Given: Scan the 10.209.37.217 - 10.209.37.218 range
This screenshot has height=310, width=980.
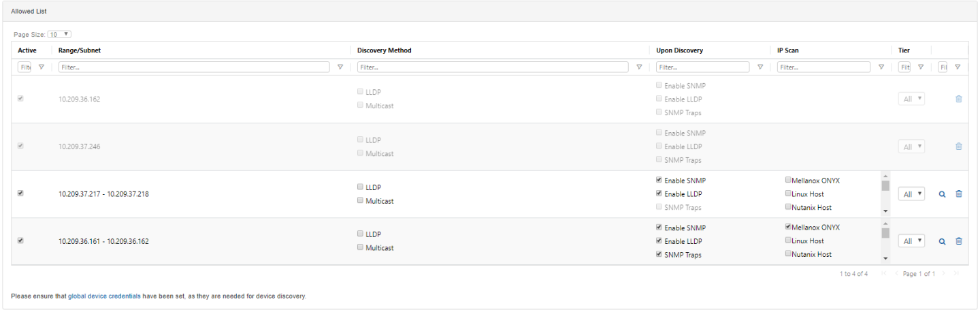Looking at the screenshot, I should point(943,194).
